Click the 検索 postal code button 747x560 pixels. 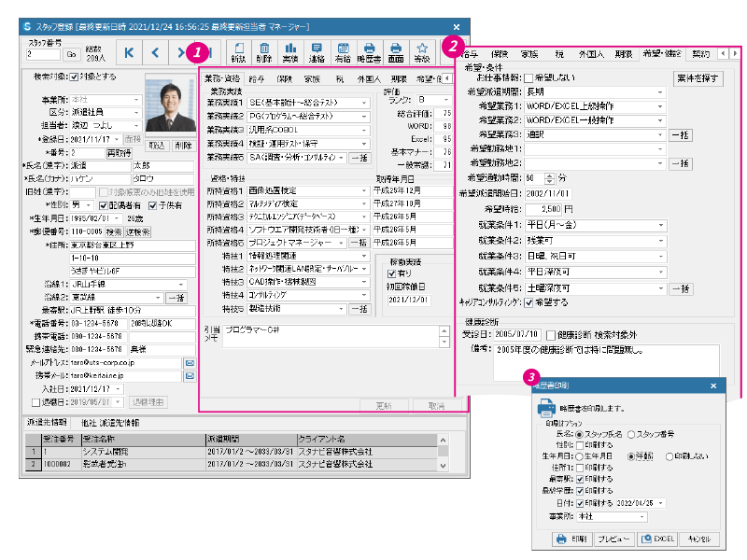pyautogui.click(x=114, y=231)
